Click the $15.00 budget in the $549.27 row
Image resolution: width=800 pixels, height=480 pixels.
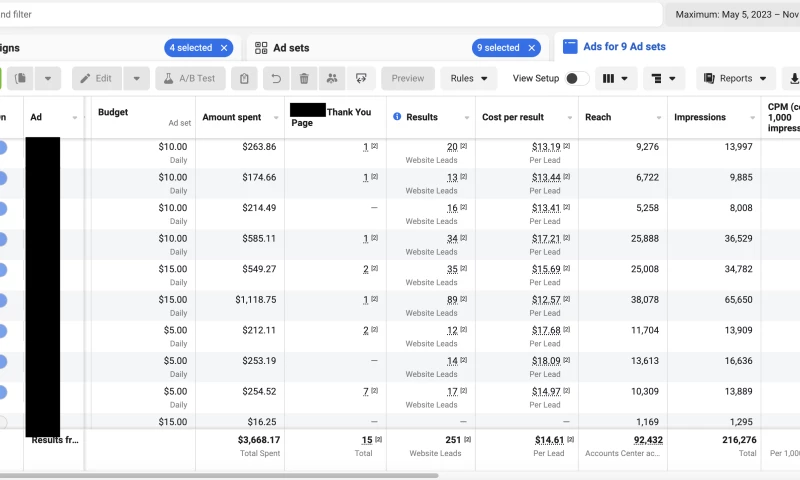point(172,269)
